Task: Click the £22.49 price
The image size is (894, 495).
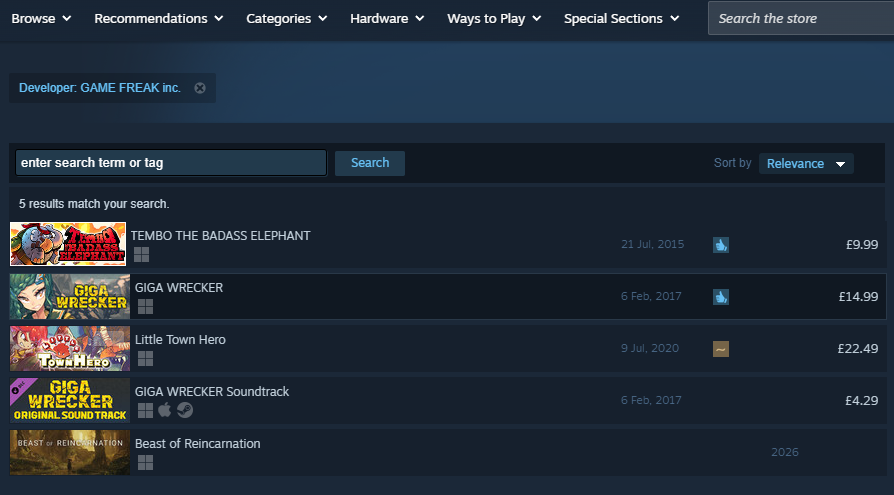Action: tap(858, 348)
